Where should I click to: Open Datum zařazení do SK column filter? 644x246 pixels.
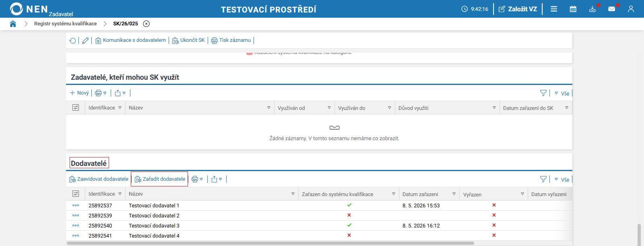567,108
